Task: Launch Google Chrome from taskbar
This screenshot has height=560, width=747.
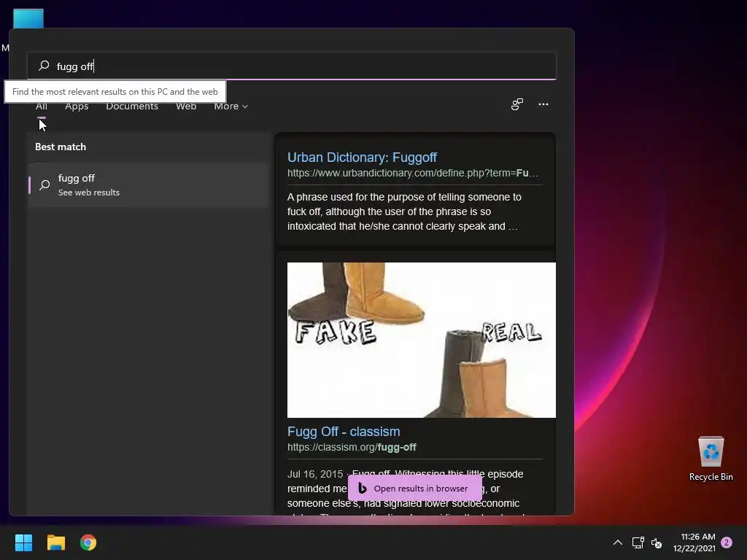Action: 88,542
